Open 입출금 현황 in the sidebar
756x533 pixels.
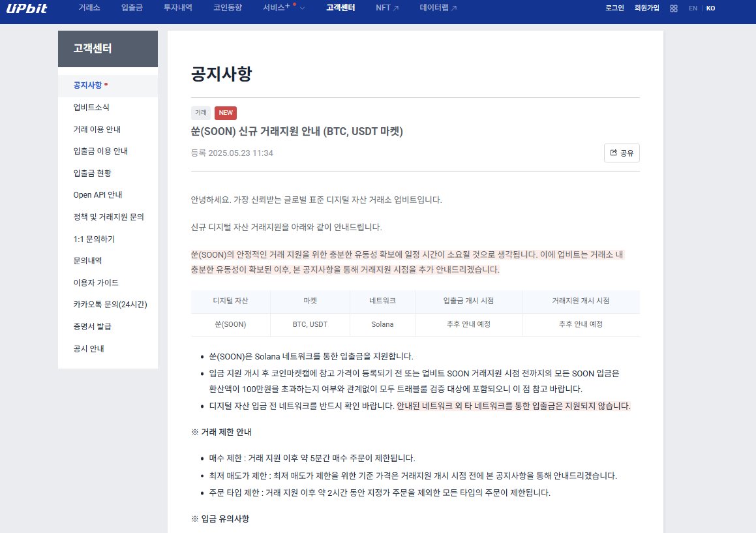(x=108, y=173)
